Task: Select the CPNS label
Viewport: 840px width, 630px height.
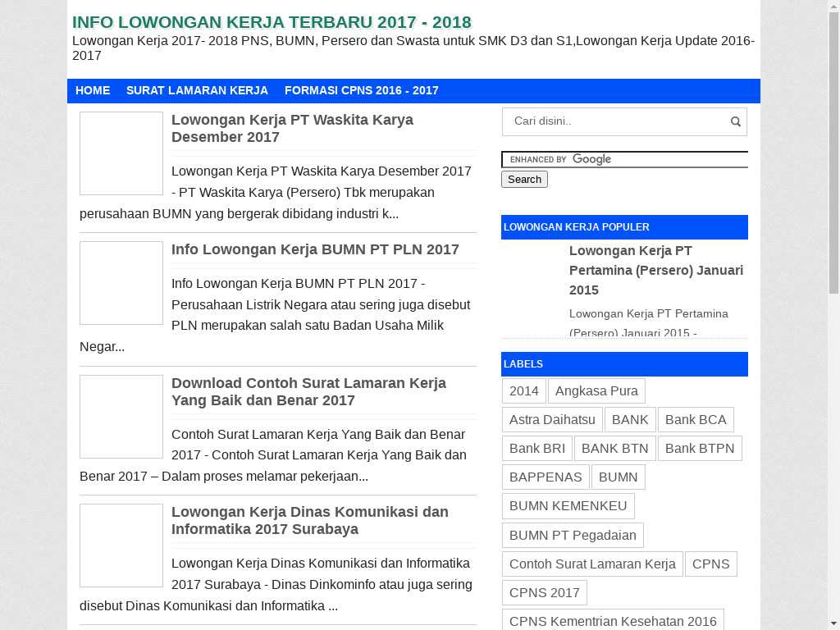Action: tap(711, 564)
